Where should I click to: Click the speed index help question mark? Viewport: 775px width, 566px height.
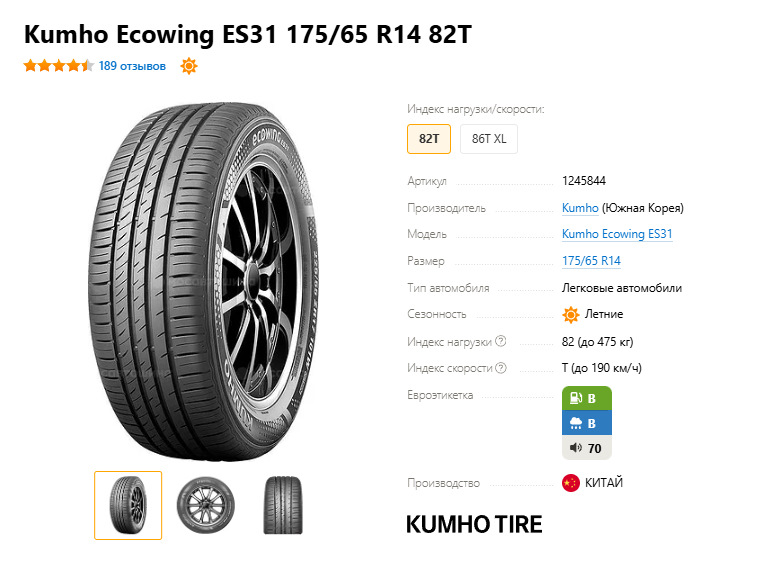[501, 368]
